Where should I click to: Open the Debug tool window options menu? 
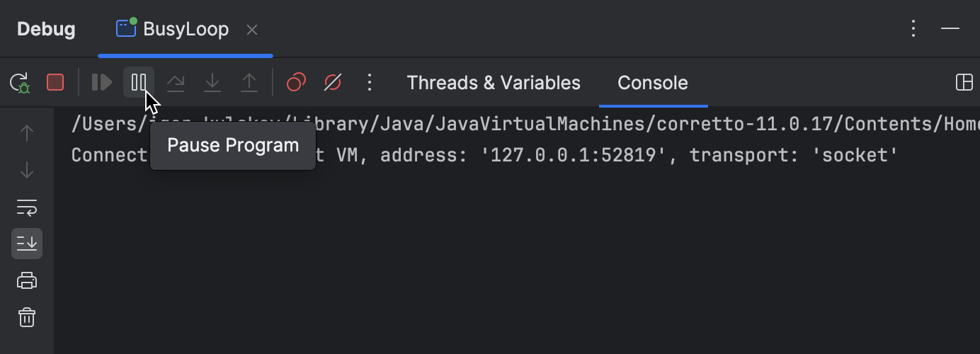[x=913, y=28]
